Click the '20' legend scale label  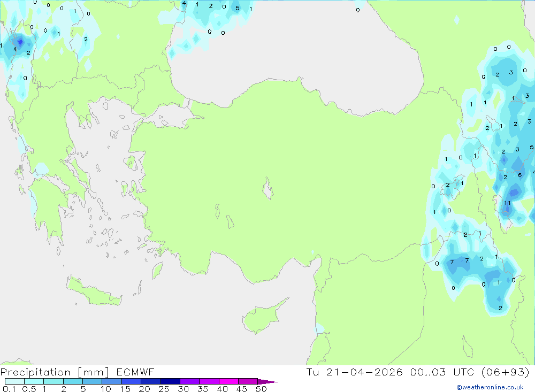click(144, 389)
